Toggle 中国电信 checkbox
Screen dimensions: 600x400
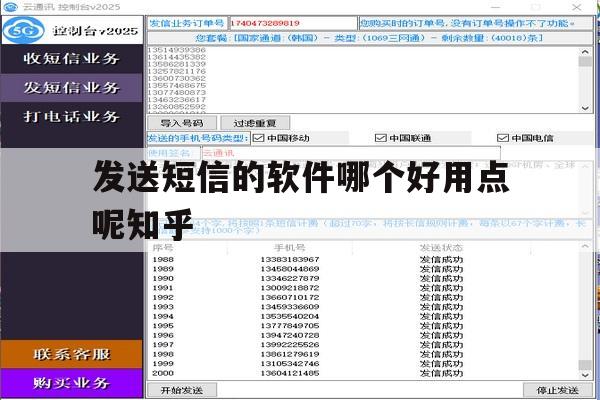coord(502,138)
